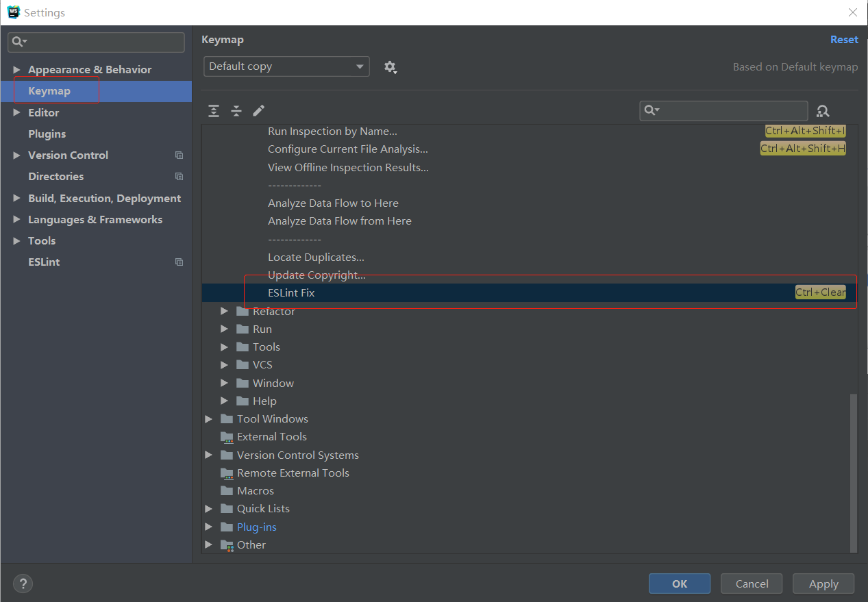The width and height of the screenshot is (868, 602).
Task: Expand all keymap tree nodes
Action: click(213, 110)
